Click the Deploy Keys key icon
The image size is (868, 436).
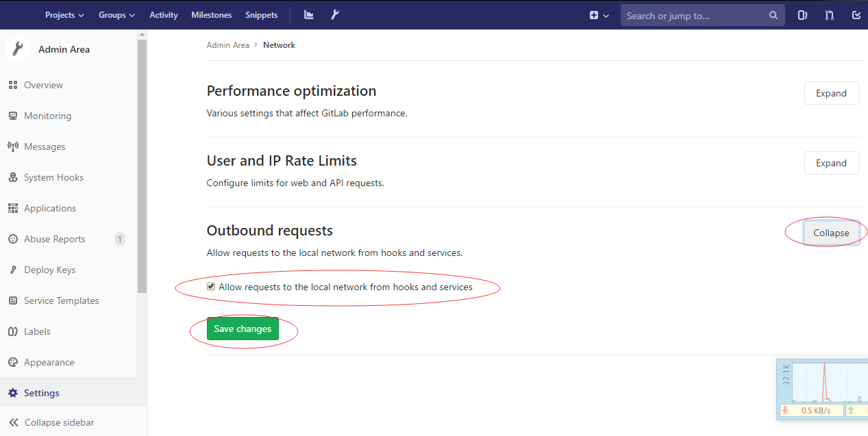tap(12, 270)
